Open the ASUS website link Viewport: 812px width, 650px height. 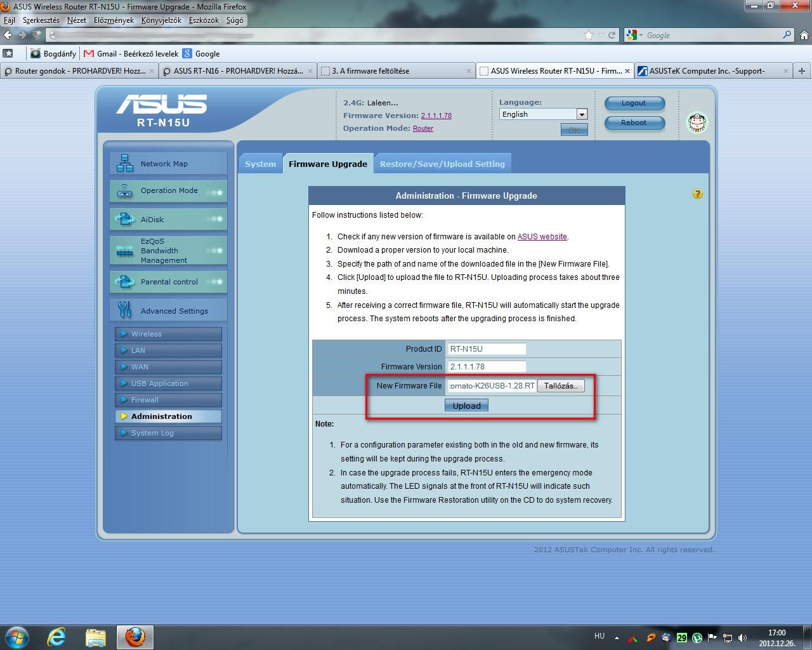(x=542, y=237)
